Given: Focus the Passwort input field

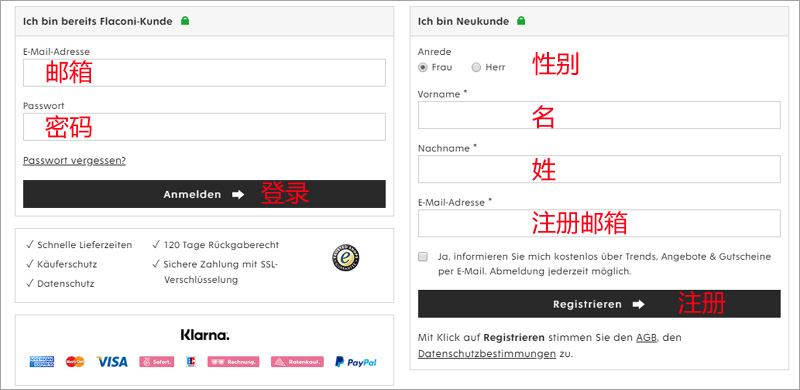Looking at the screenshot, I should click(x=204, y=127).
